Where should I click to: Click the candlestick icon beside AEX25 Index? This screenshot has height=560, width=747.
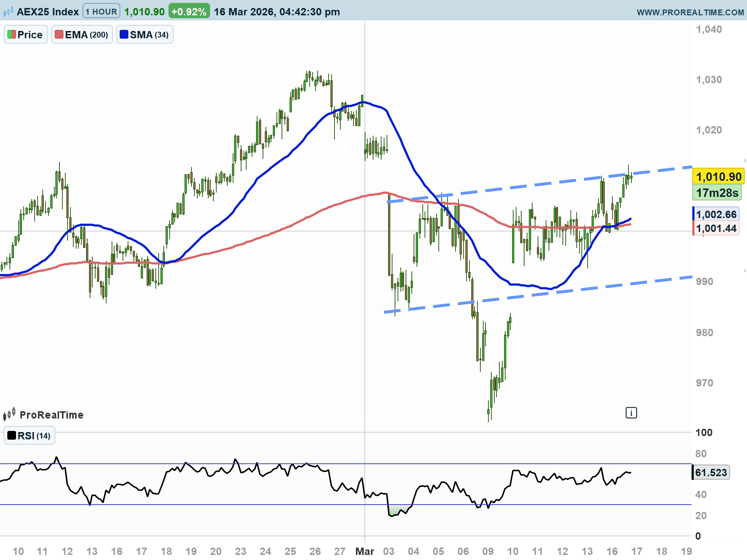coord(8,12)
